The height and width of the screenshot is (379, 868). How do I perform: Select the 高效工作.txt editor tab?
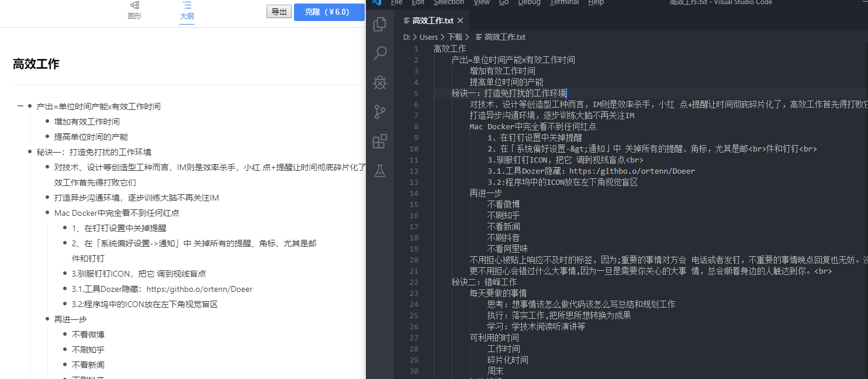pos(433,21)
